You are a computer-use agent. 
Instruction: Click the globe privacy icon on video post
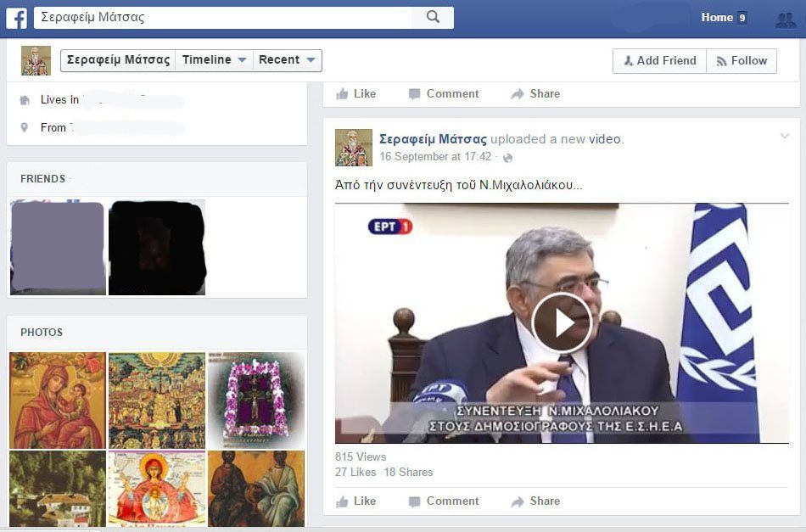[507, 158]
